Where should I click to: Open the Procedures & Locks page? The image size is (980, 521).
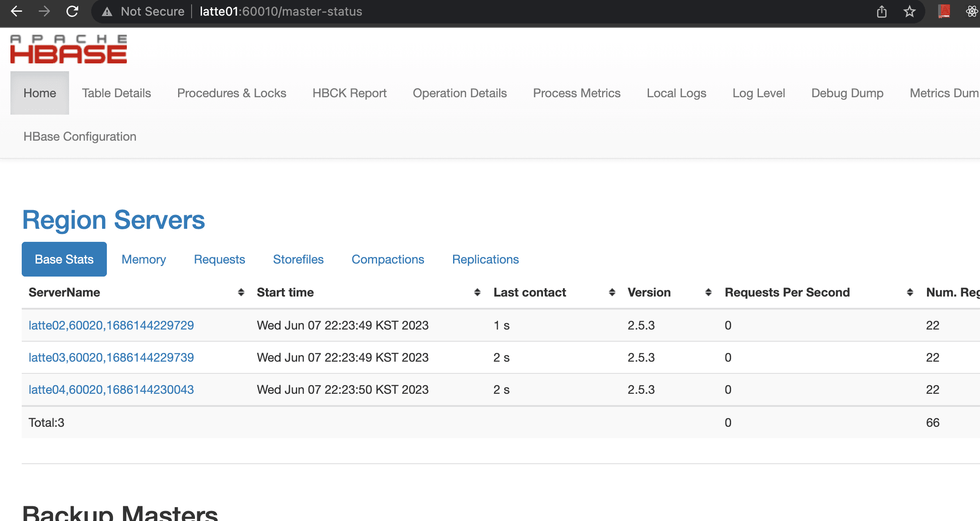(x=232, y=93)
